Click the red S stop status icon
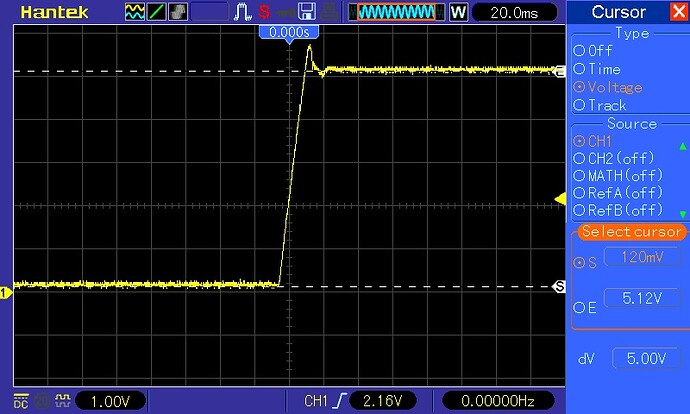 [264, 12]
